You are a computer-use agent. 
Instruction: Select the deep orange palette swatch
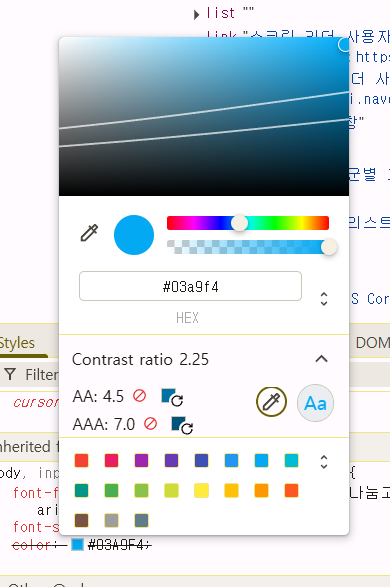coord(291,490)
